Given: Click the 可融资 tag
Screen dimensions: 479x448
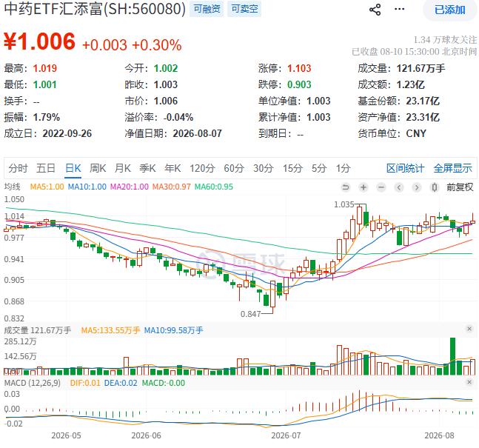Looking at the screenshot, I should (x=207, y=9).
